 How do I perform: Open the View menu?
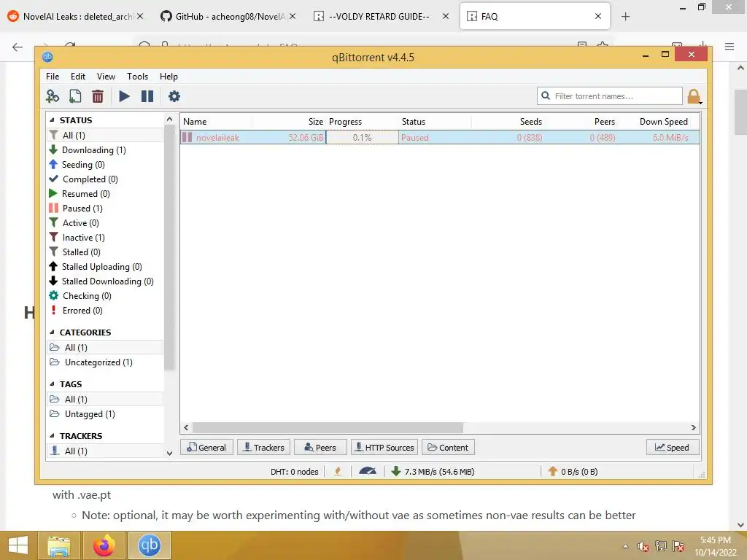tap(106, 76)
